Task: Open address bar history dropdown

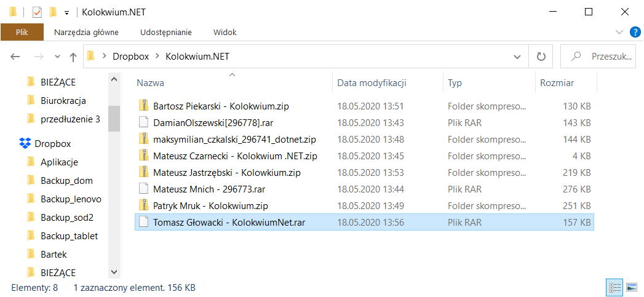Action: (x=517, y=57)
